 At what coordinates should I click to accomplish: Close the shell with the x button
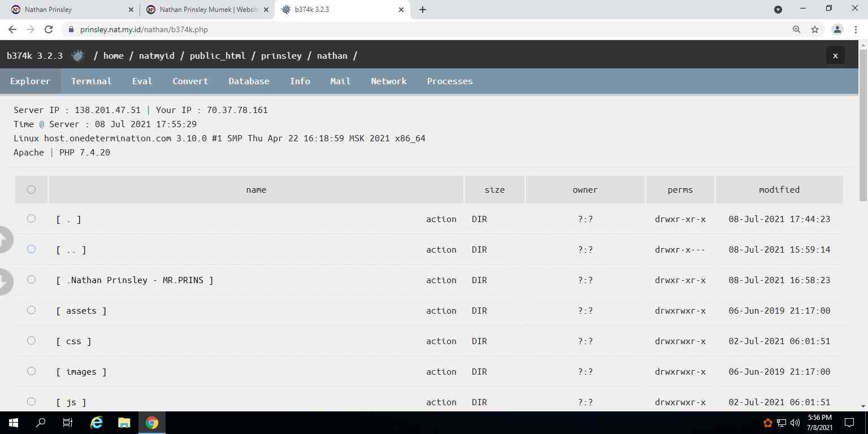[x=835, y=55]
